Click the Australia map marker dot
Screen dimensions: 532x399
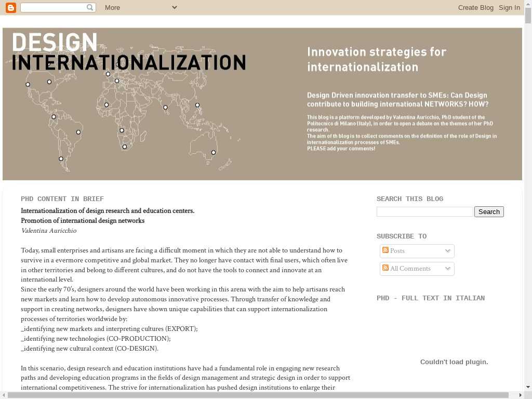(214, 152)
